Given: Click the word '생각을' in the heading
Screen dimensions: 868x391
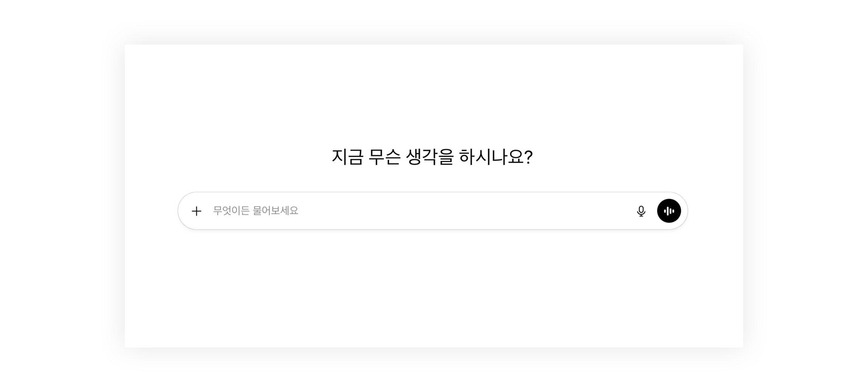Looking at the screenshot, I should tap(429, 157).
